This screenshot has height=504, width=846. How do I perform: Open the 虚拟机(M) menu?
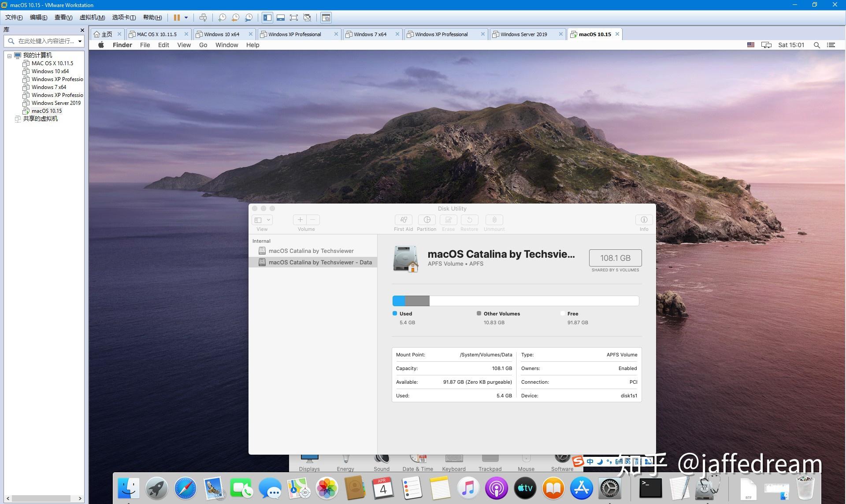[x=92, y=17]
